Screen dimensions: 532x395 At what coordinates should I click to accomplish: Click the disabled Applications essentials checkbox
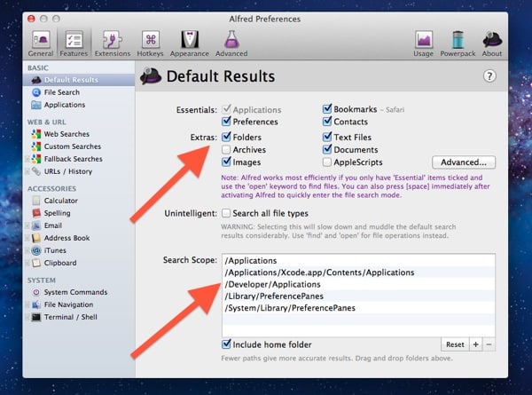[x=226, y=109]
